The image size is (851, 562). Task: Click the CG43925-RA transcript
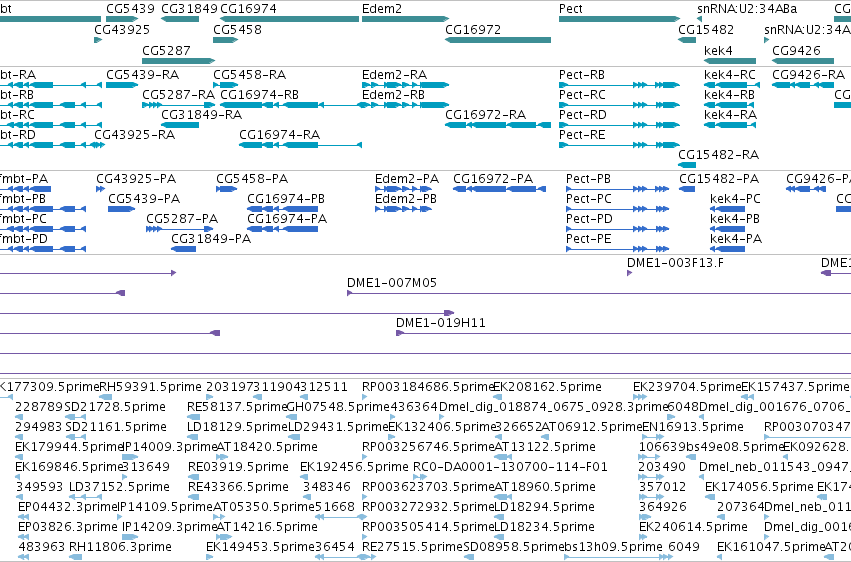[x=99, y=145]
